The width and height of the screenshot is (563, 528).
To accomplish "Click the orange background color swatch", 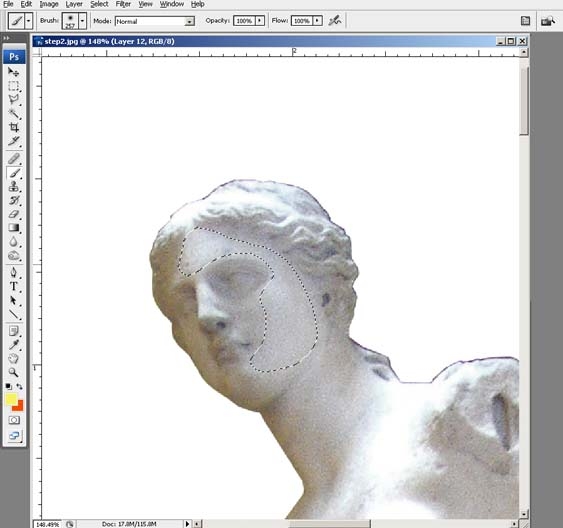I will tap(19, 406).
